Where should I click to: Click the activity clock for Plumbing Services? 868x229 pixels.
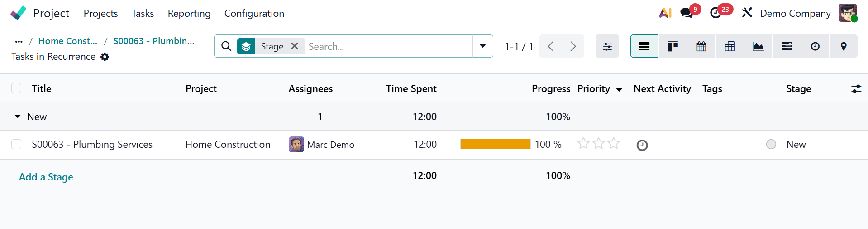coord(642,145)
